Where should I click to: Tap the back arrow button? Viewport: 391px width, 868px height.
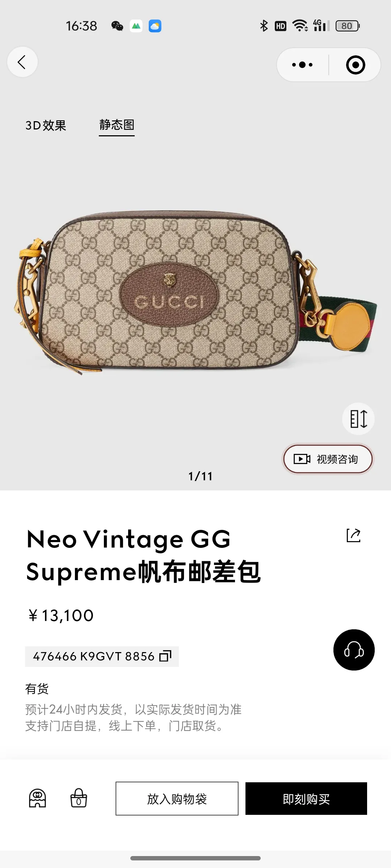22,62
